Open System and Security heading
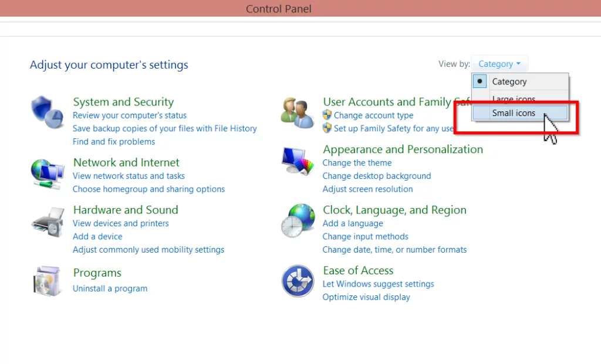 pos(123,102)
